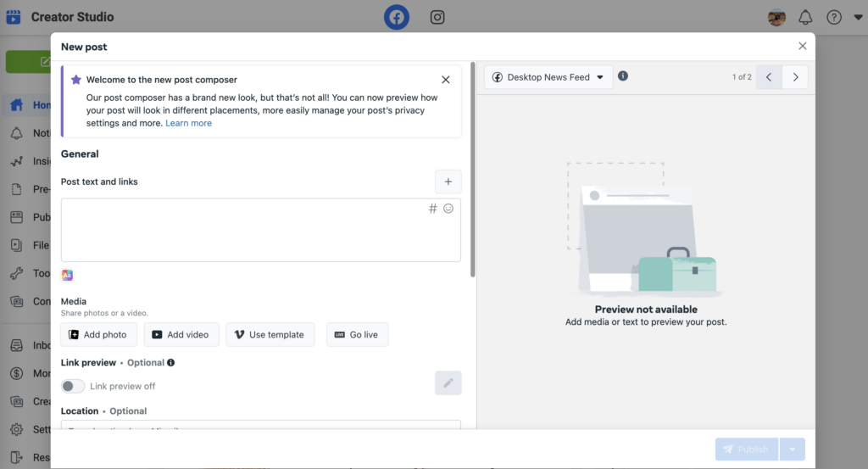The width and height of the screenshot is (868, 469).
Task: Dismiss the welcome banner
Action: click(x=446, y=80)
